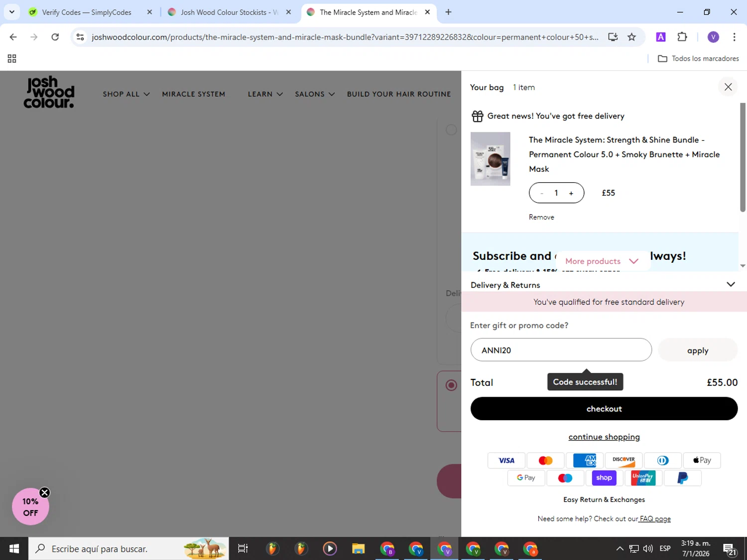Switch to the Josh Wood Colour Stockists tab
The height and width of the screenshot is (560, 747).
click(229, 12)
